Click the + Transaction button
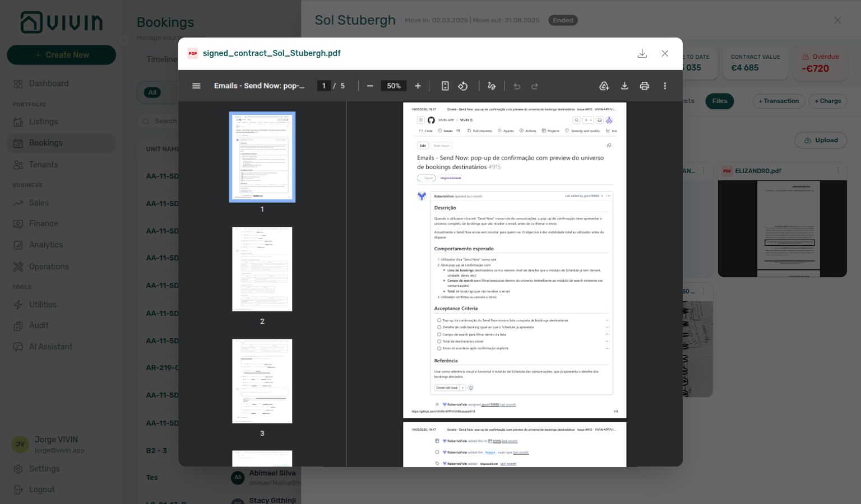The height and width of the screenshot is (504, 861). [779, 101]
